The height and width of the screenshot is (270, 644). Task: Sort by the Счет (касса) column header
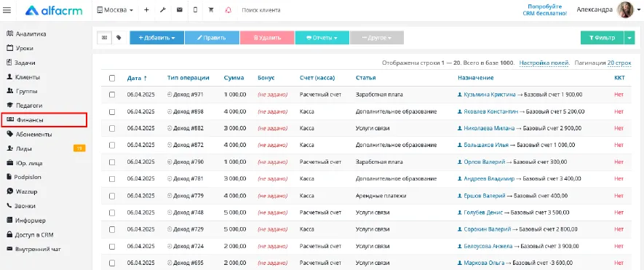(x=317, y=78)
